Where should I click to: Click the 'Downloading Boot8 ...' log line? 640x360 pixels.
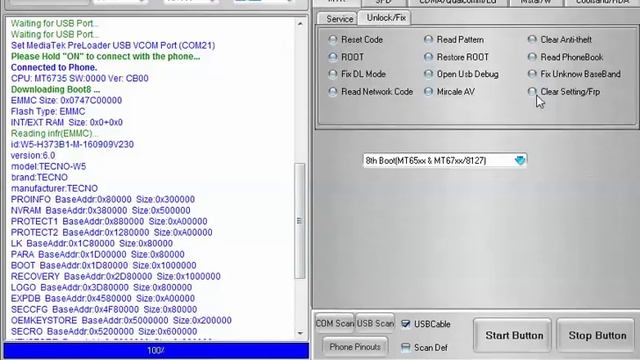tap(55, 89)
